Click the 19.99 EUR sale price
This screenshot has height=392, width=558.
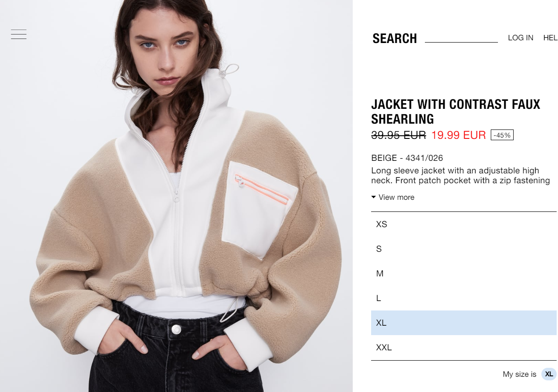pos(459,135)
